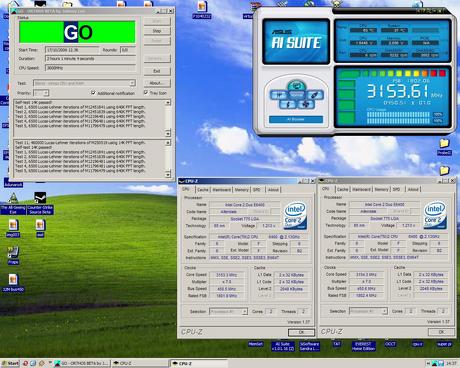The width and height of the screenshot is (460, 368).
Task: Toggle the Additional notification checkbox
Action: point(93,93)
